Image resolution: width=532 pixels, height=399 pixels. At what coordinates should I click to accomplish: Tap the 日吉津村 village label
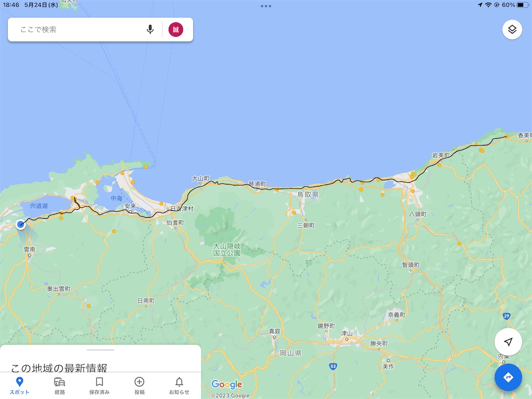coord(182,209)
